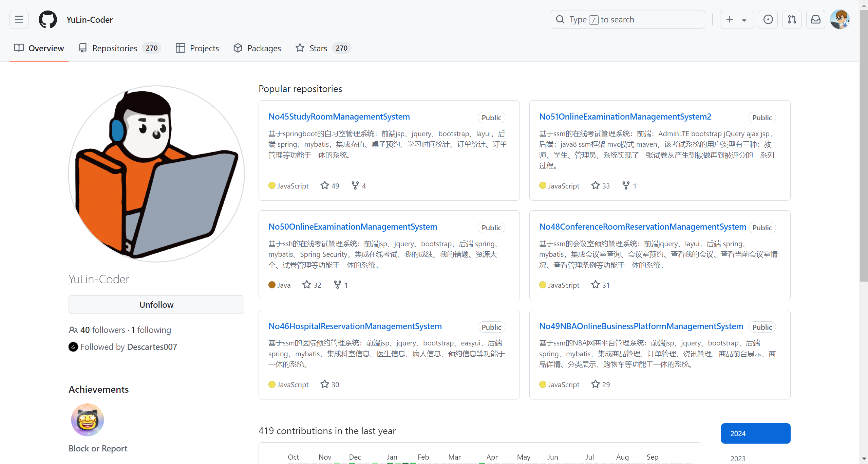This screenshot has height=464, width=868.
Task: Click the Packages cube icon
Action: 238,48
